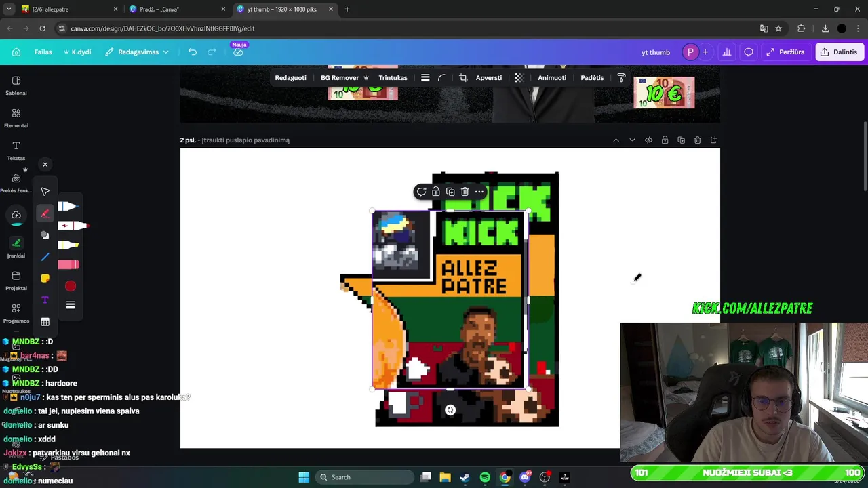The image size is (868, 488).
Task: Choose the select pointer tool
Action: click(x=45, y=192)
